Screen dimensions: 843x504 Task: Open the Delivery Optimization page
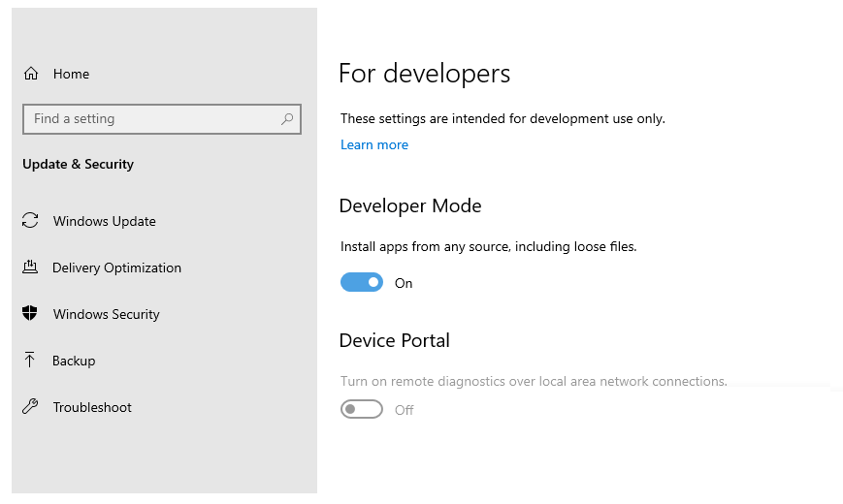[116, 268]
